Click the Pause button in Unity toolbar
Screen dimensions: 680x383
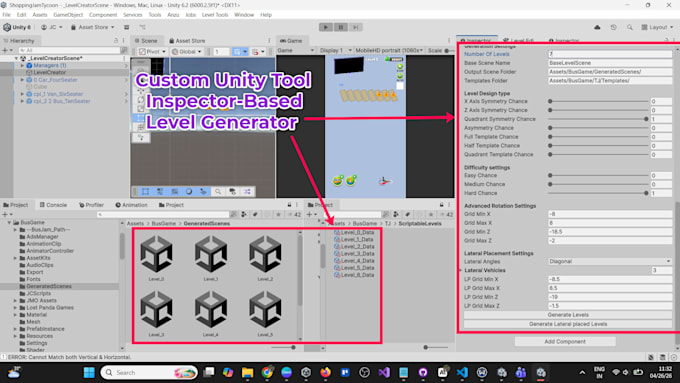[x=340, y=27]
